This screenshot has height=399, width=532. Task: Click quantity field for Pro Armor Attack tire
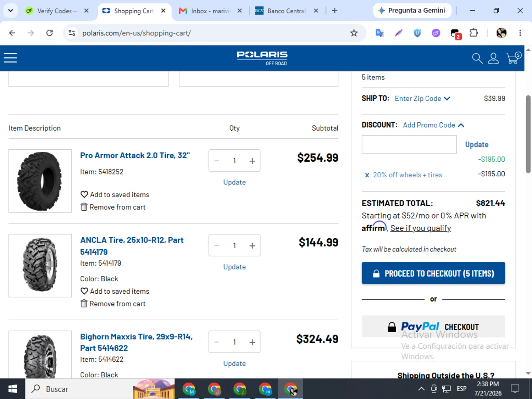(234, 161)
